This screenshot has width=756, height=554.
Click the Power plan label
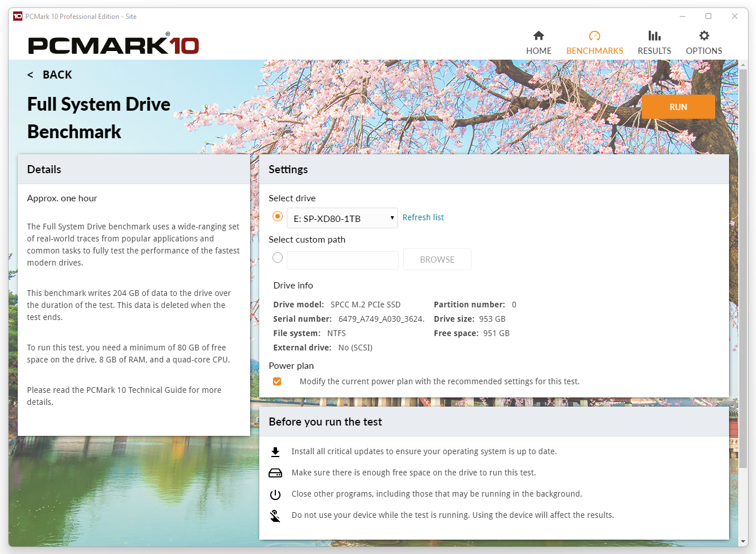(291, 366)
